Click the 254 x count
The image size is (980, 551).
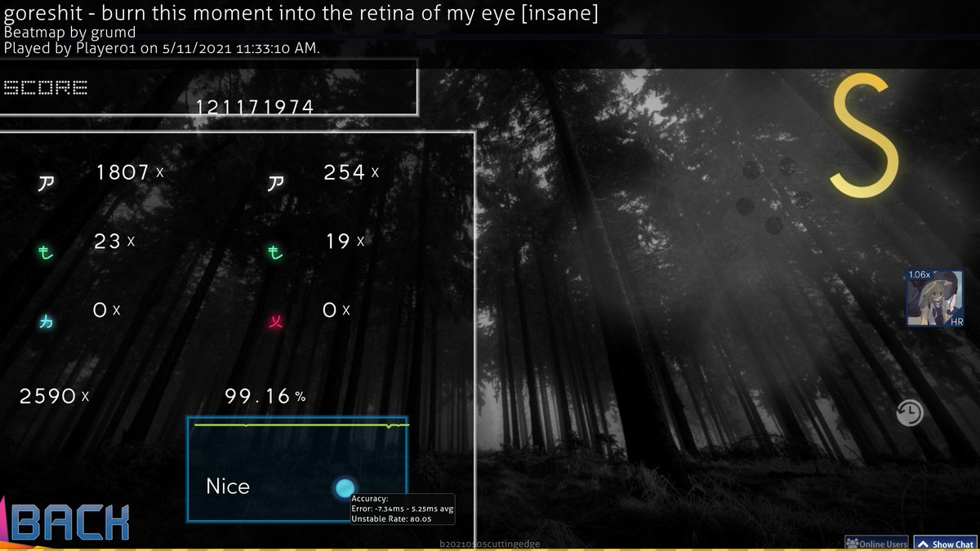(x=352, y=172)
